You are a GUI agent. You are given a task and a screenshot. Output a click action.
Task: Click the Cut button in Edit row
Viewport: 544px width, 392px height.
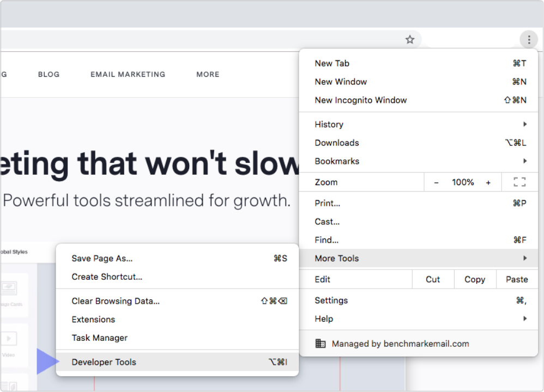[433, 279]
